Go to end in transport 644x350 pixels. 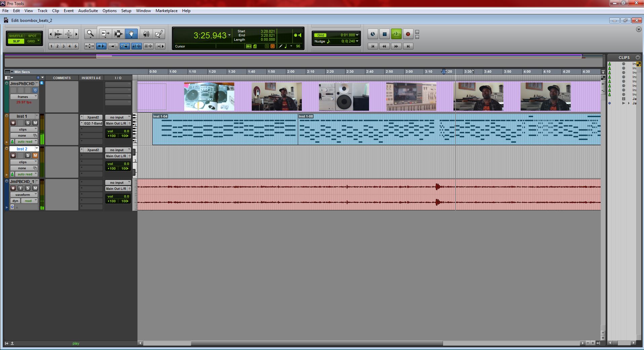pyautogui.click(x=408, y=46)
